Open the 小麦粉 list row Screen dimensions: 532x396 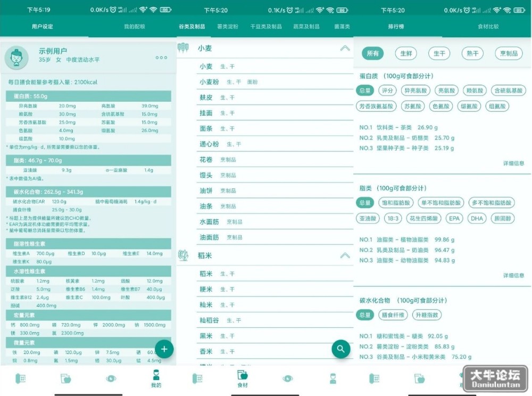click(275, 82)
